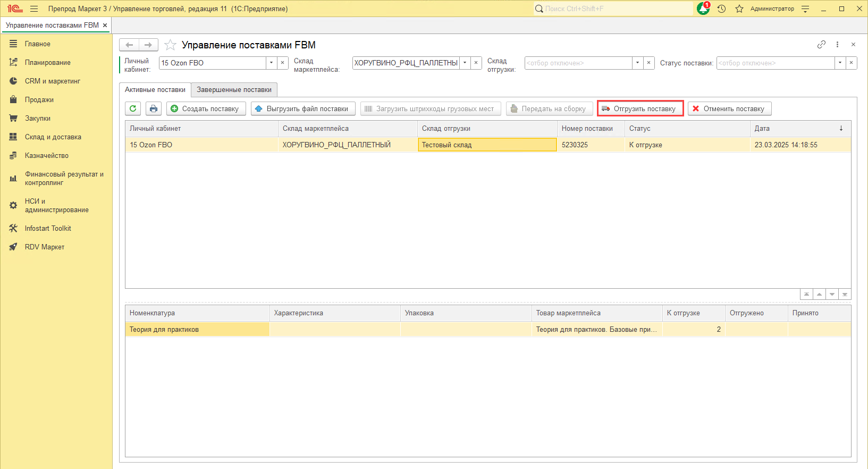This screenshot has height=469, width=868.
Task: Click the copy link icon
Action: [x=821, y=45]
